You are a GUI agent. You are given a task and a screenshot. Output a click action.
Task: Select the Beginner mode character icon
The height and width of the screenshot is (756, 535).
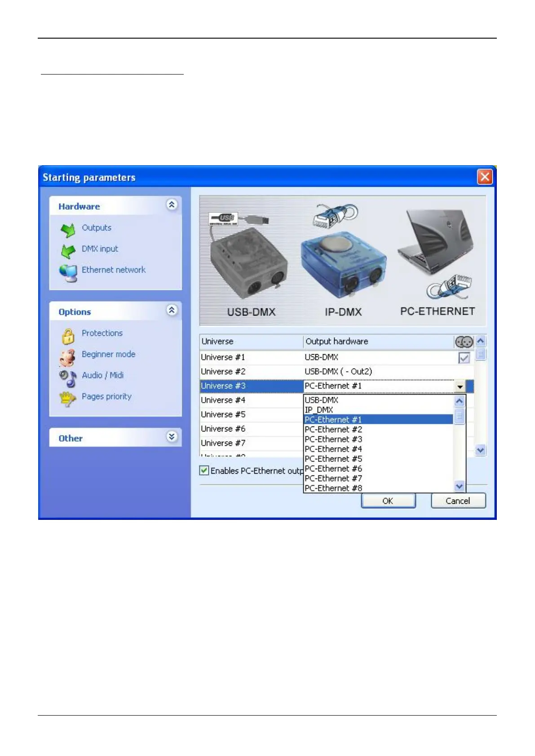(x=67, y=357)
